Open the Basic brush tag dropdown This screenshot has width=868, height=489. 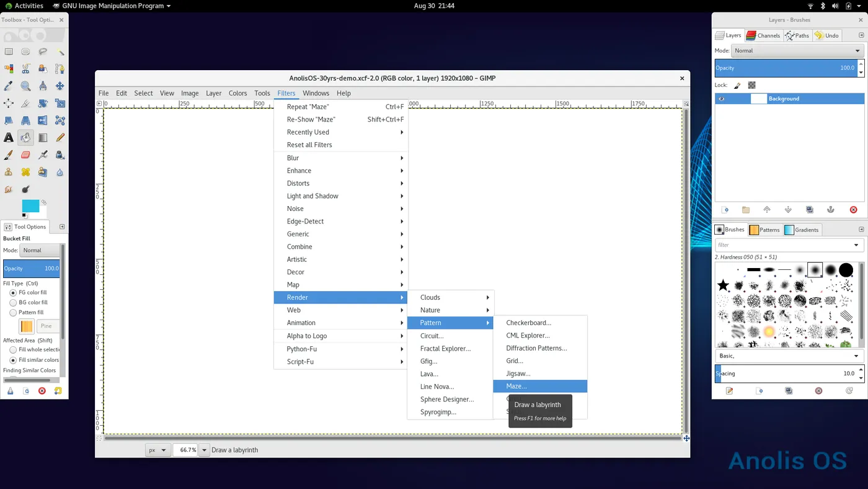click(x=789, y=356)
